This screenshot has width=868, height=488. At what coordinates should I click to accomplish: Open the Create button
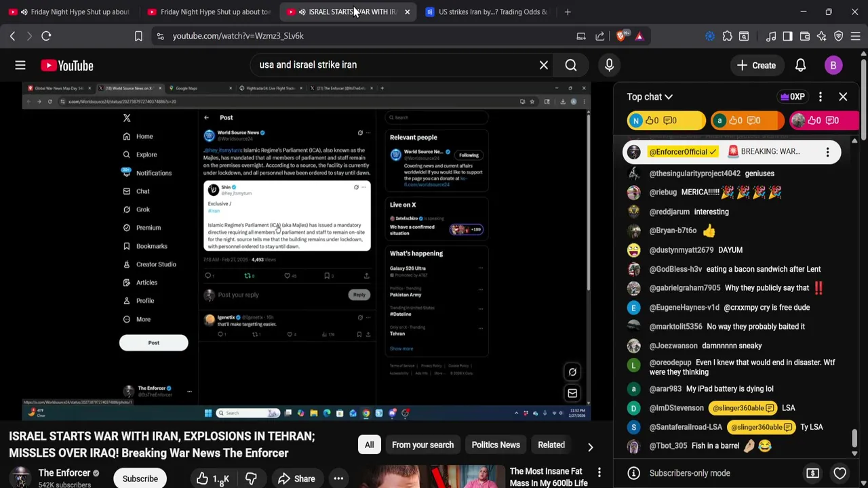(x=756, y=66)
